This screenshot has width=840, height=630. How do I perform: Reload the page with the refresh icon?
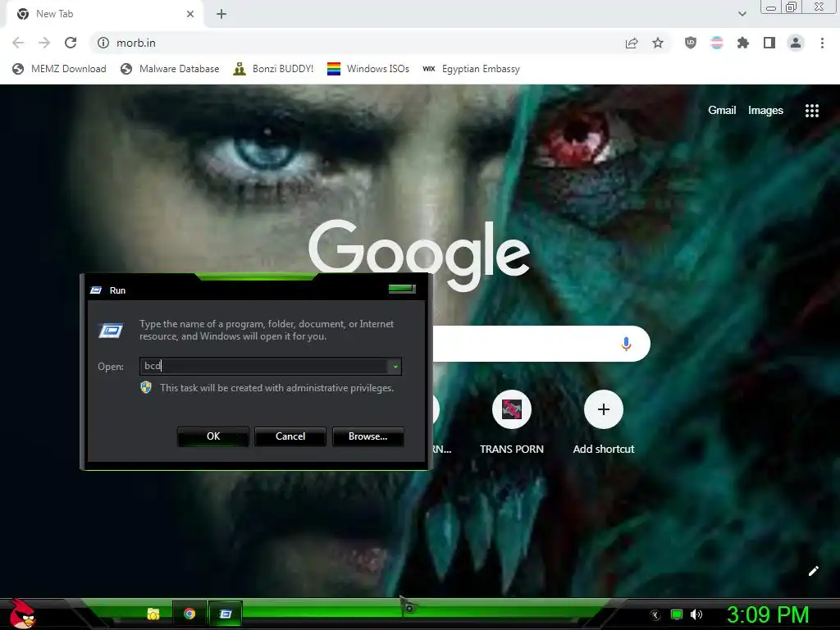[x=71, y=43]
